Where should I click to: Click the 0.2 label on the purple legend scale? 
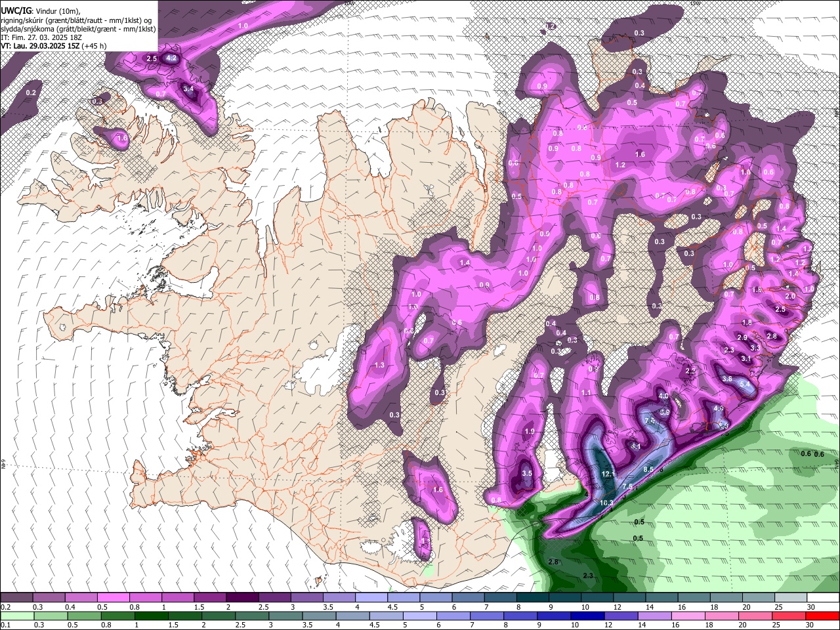coord(5,607)
